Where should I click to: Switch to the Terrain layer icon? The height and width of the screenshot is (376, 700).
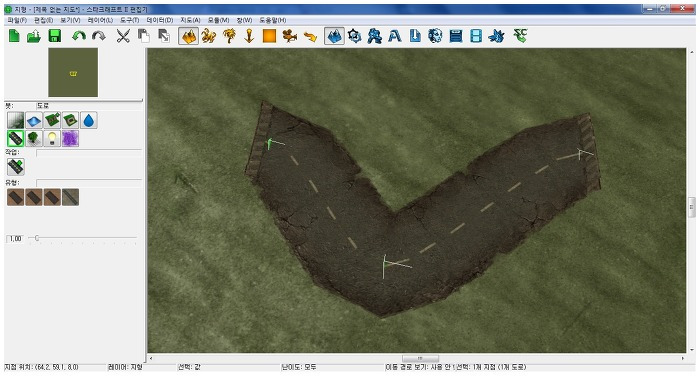[x=189, y=36]
